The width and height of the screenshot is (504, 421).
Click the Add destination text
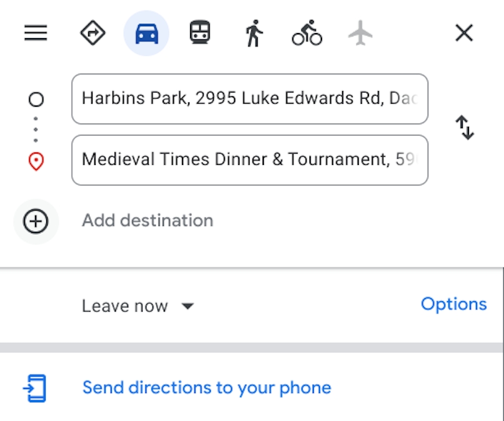tap(148, 220)
